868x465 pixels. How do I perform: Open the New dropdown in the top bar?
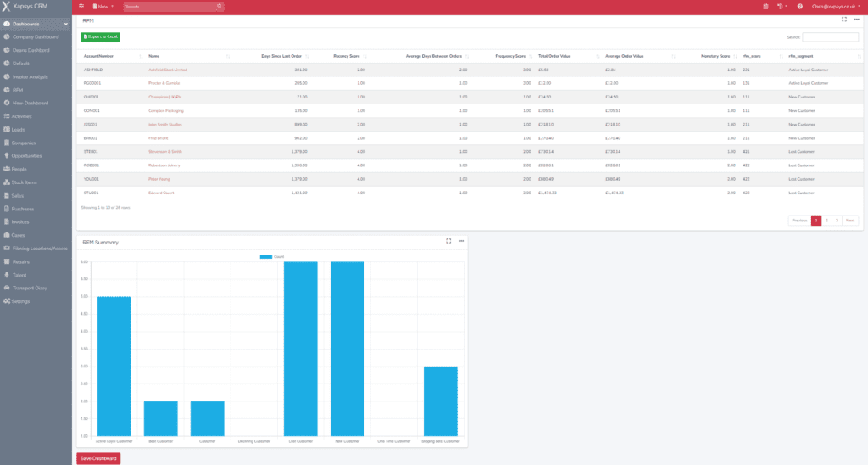click(x=103, y=7)
